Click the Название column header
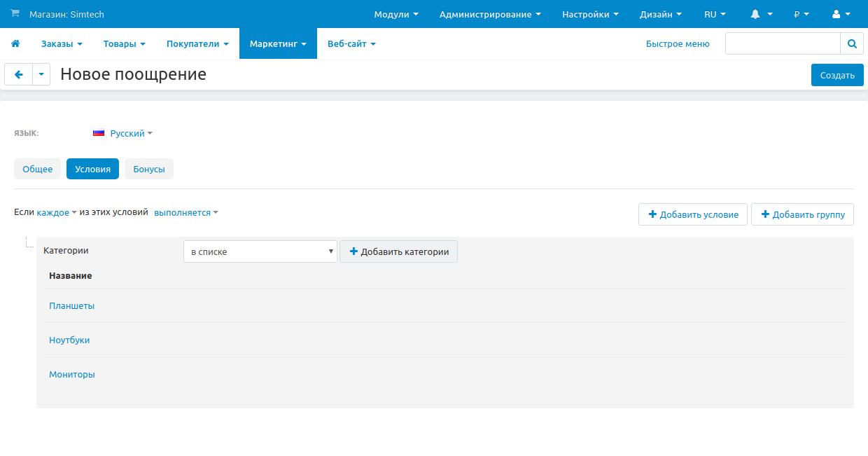The image size is (868, 456). (x=71, y=275)
